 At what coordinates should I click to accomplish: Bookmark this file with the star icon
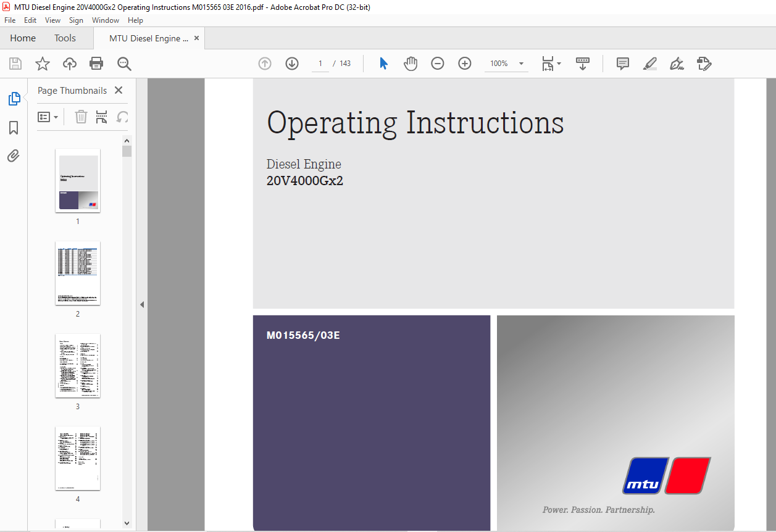point(42,64)
